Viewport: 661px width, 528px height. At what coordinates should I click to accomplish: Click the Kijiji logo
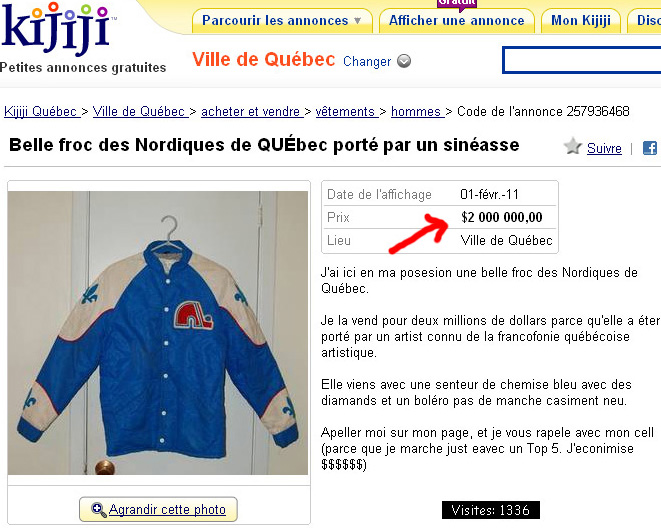pos(57,29)
